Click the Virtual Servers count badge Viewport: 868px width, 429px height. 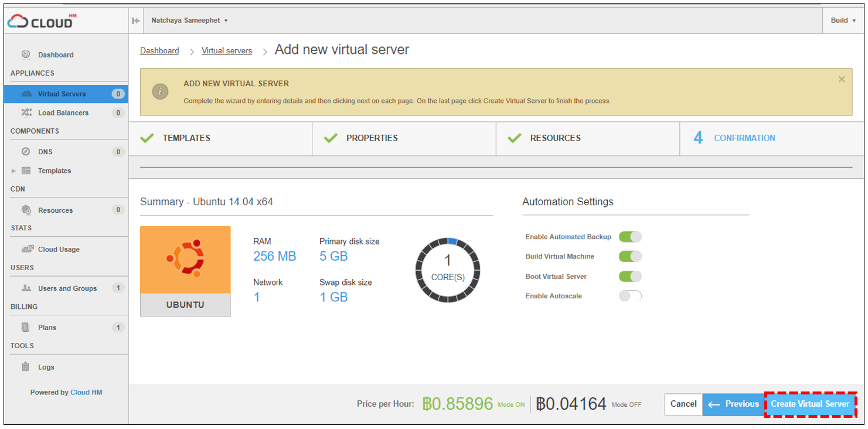coord(118,94)
